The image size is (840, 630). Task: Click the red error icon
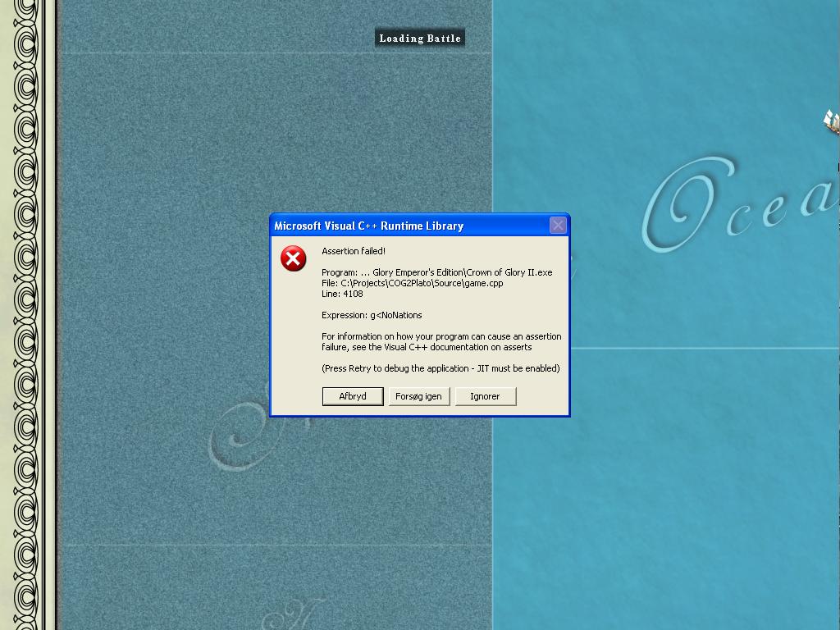pyautogui.click(x=293, y=258)
